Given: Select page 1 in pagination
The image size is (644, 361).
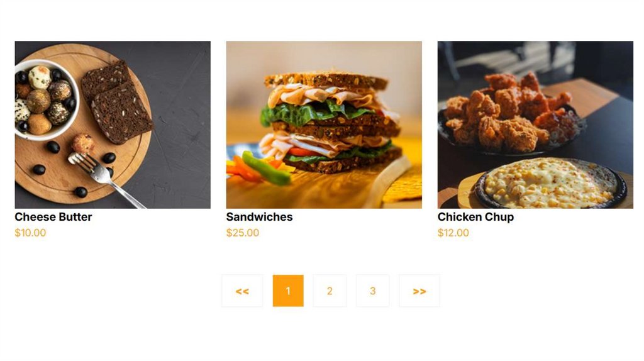Looking at the screenshot, I should [288, 291].
